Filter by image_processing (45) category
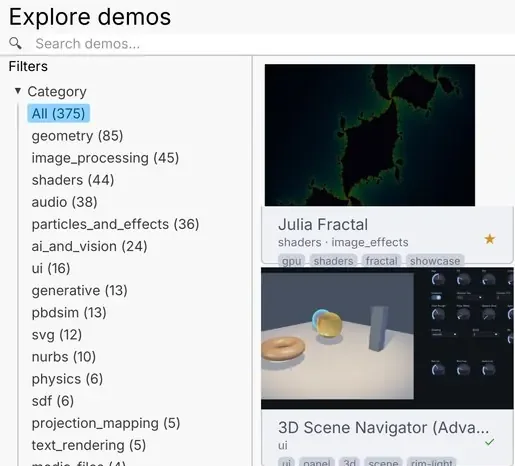This screenshot has height=466, width=515. (105, 158)
